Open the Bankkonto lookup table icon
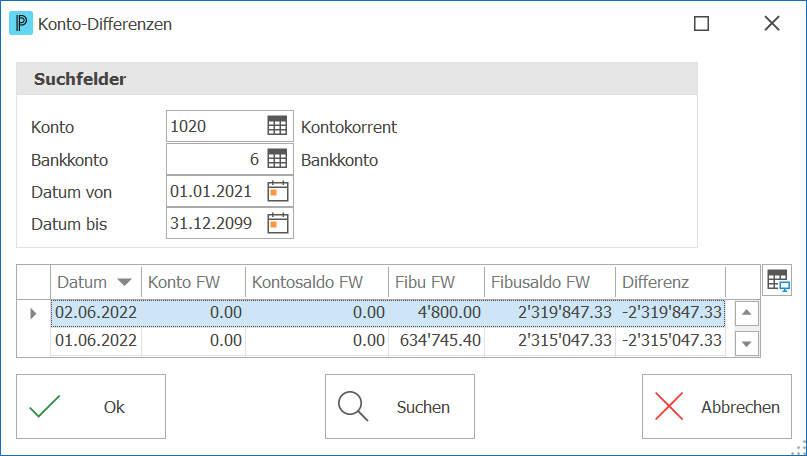 coord(277,159)
